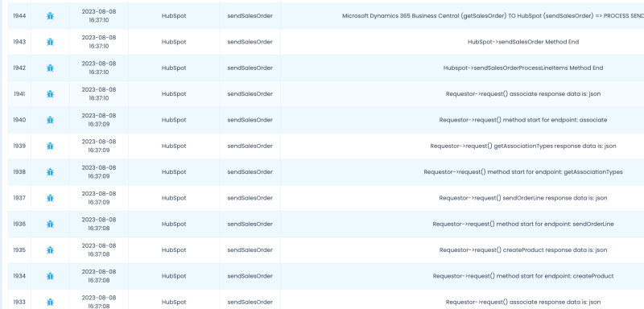Click sendSalesOrder cell in row 1933

click(x=250, y=302)
